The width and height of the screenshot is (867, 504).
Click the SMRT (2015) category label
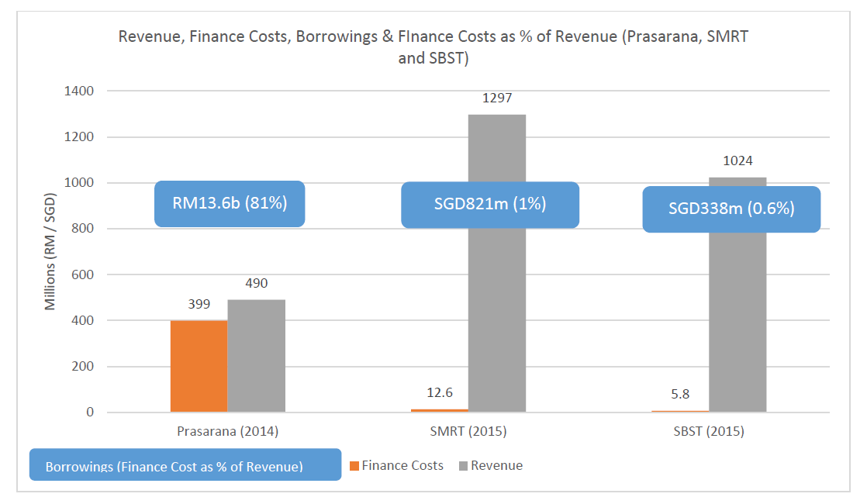pos(468,432)
